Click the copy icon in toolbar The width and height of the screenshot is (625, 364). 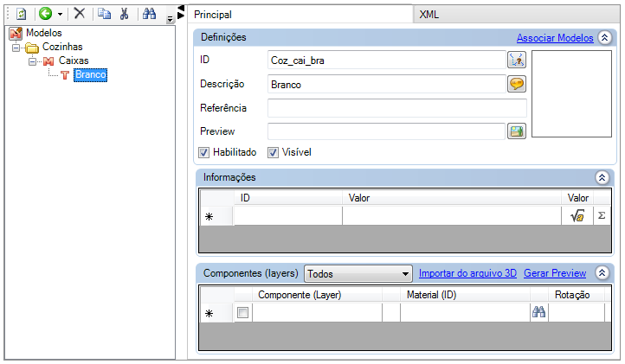click(x=104, y=14)
